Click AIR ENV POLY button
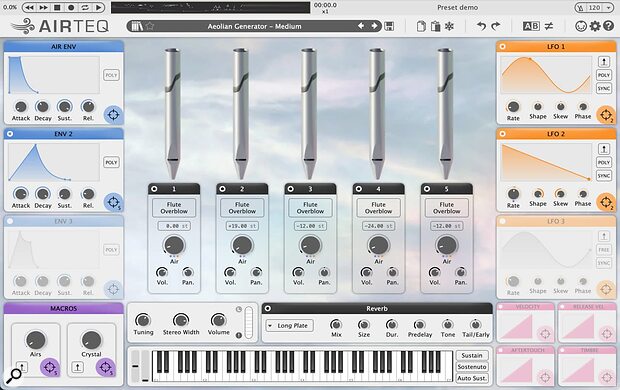The width and height of the screenshot is (620, 390). (x=111, y=75)
